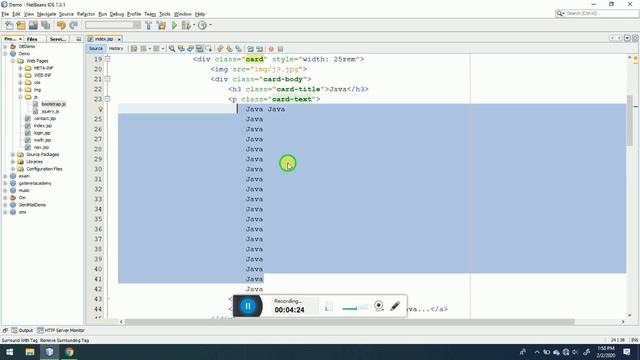Click the editor Find Selection magnifier icon
This screenshot has height=360, width=640.
coord(172,49)
